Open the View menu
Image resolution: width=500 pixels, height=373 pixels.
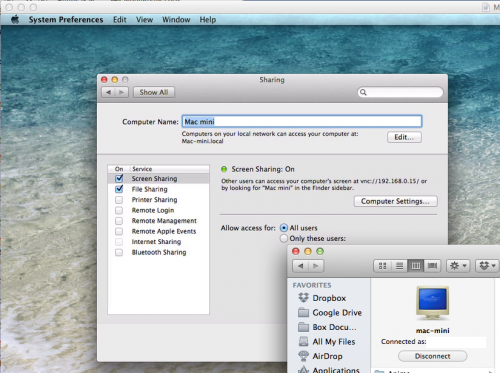tap(144, 20)
